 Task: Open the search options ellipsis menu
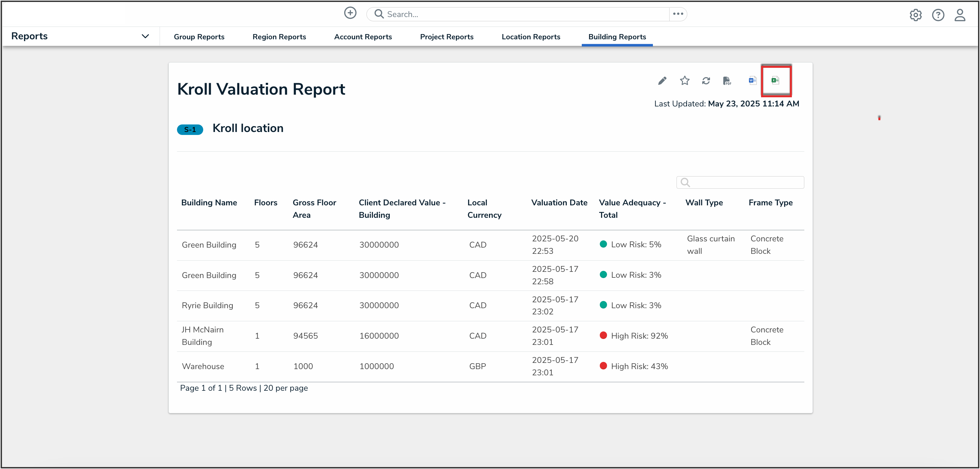pyautogui.click(x=678, y=14)
